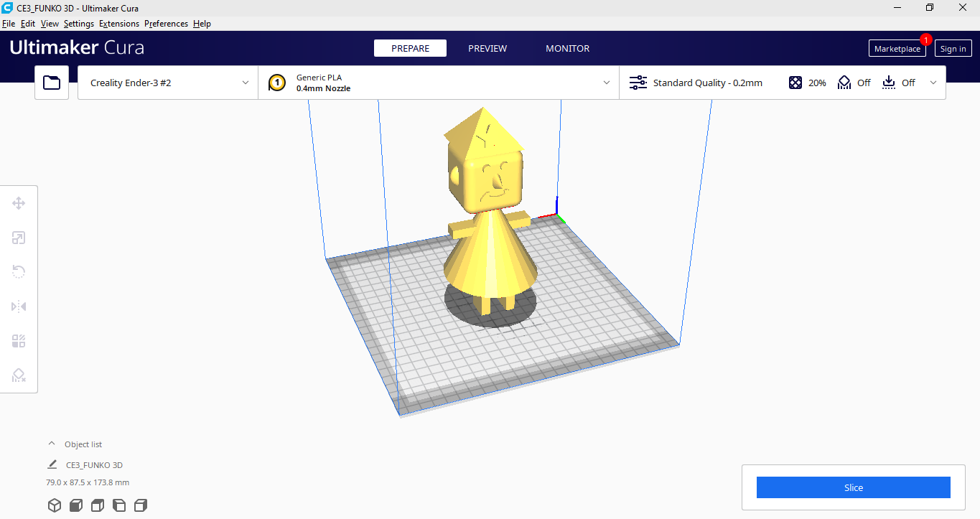Click the adhesion Off icon
The height and width of the screenshot is (519, 980).
point(889,83)
